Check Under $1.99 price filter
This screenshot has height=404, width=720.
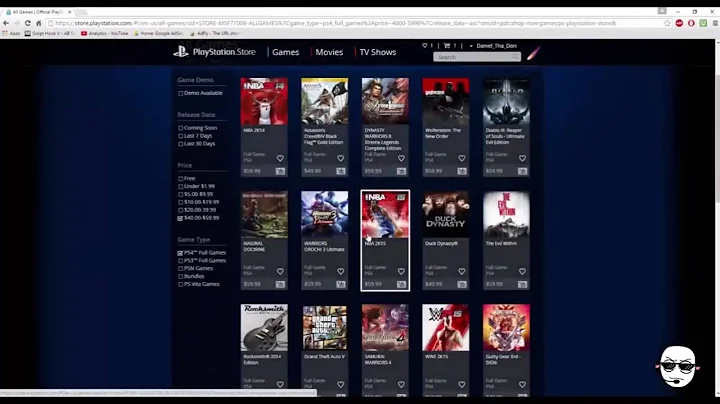(180, 186)
